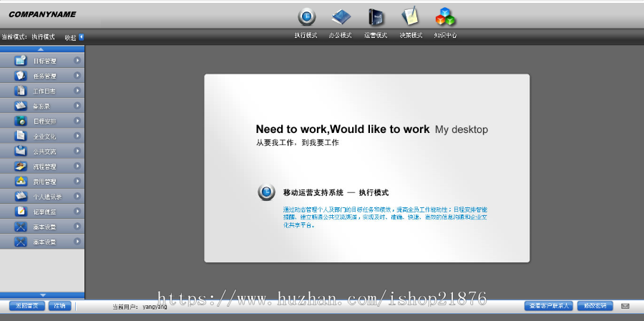Select the 日程安排 menu label
Viewport: 644px width, 321px height.
pyautogui.click(x=45, y=122)
